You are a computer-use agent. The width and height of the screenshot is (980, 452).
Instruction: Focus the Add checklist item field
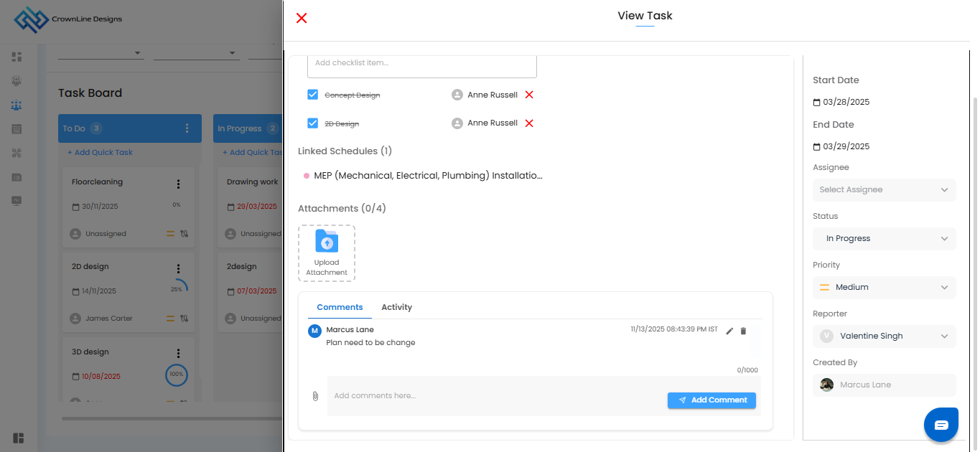coord(421,63)
